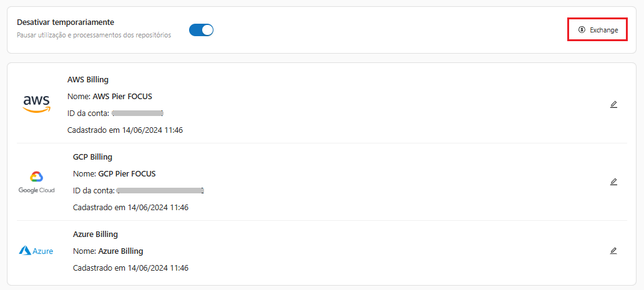Click the AWS logo
Screen dimensions: 644x290
click(36, 104)
